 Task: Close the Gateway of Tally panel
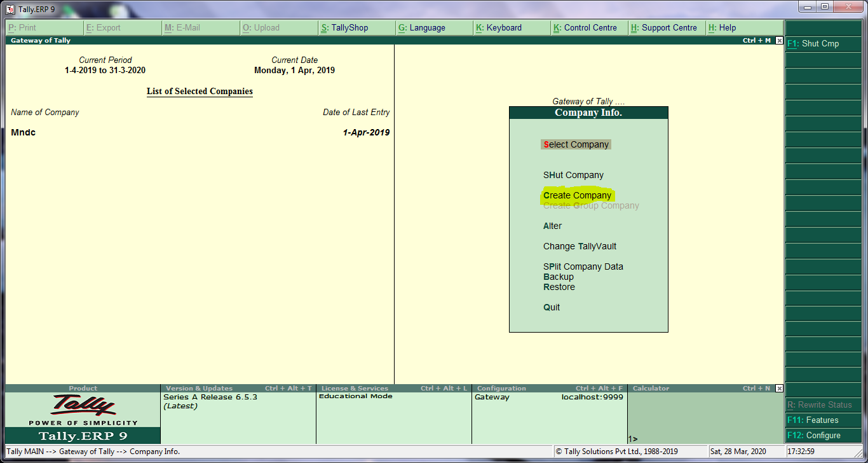(780, 41)
